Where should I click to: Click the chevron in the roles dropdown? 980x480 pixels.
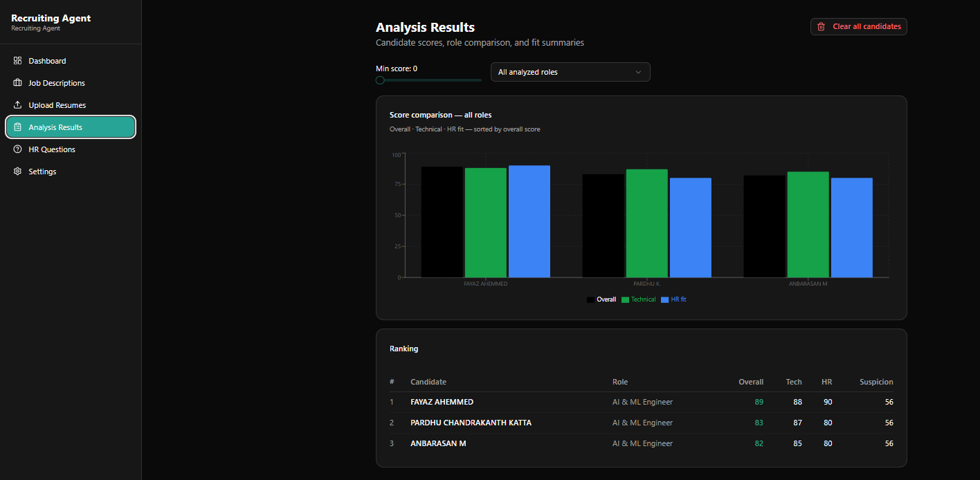click(638, 72)
